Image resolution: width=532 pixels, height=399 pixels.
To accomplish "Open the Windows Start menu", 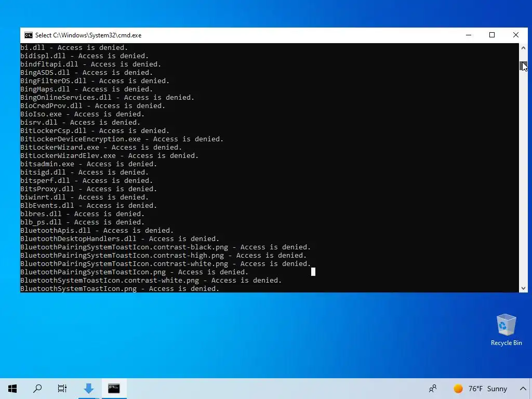I will pos(12,389).
